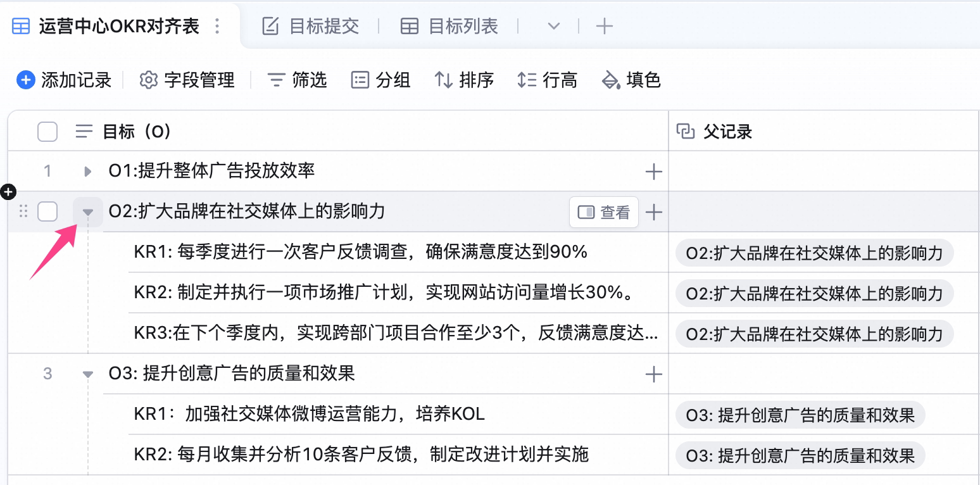980x485 pixels.
Task: Expand the O1 row triangle
Action: [88, 171]
